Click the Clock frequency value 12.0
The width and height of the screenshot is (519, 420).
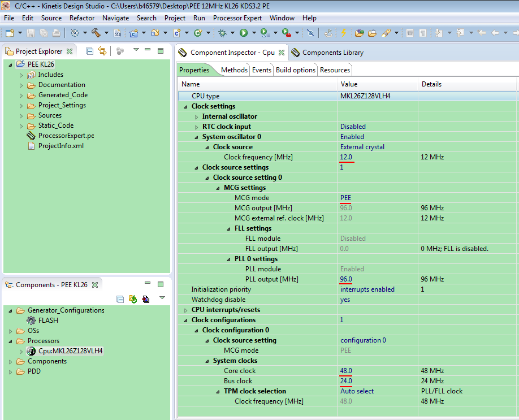click(346, 157)
